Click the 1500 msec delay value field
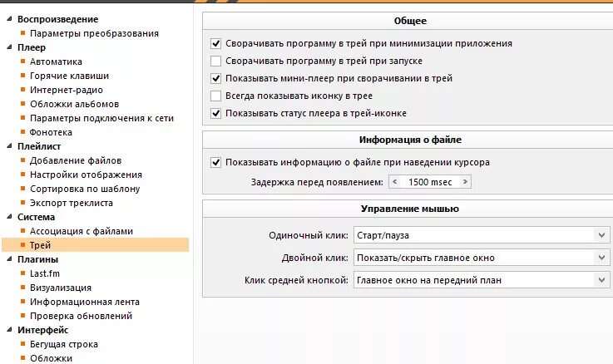Viewport: 613px width, 364px height. tap(430, 182)
